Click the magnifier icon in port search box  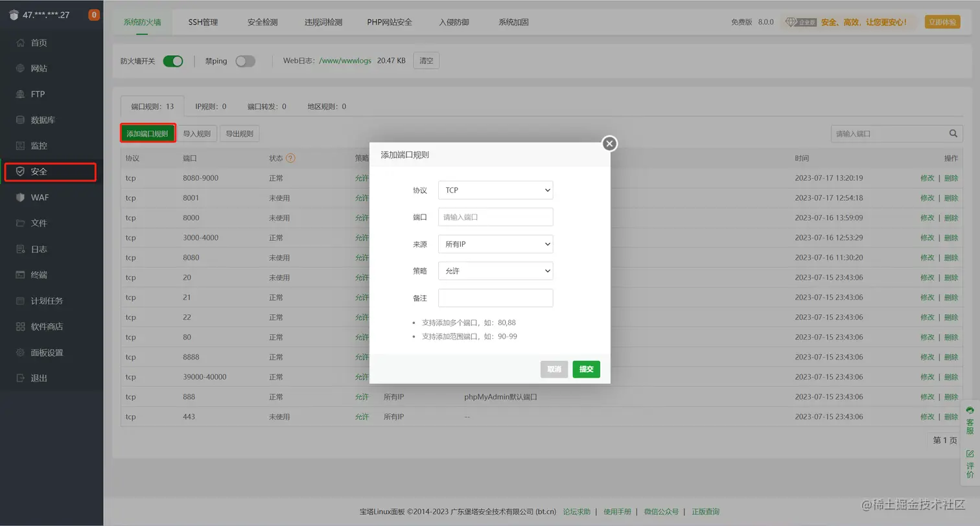click(x=953, y=133)
